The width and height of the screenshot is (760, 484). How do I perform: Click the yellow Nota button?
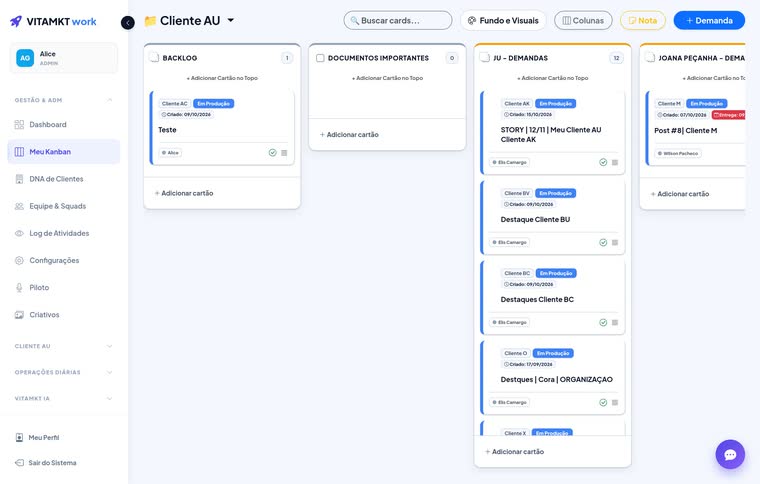click(642, 20)
